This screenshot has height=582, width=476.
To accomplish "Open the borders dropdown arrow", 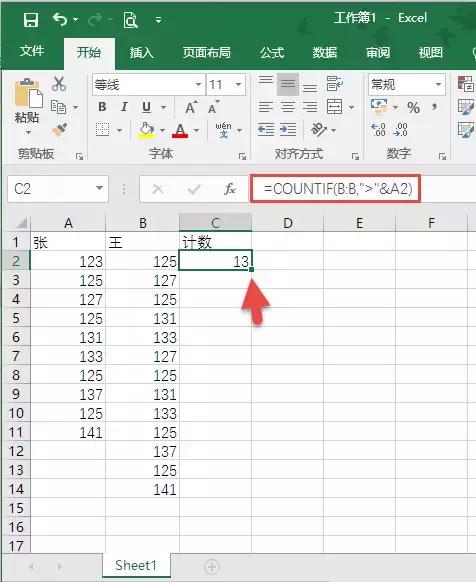I will 119,130.
